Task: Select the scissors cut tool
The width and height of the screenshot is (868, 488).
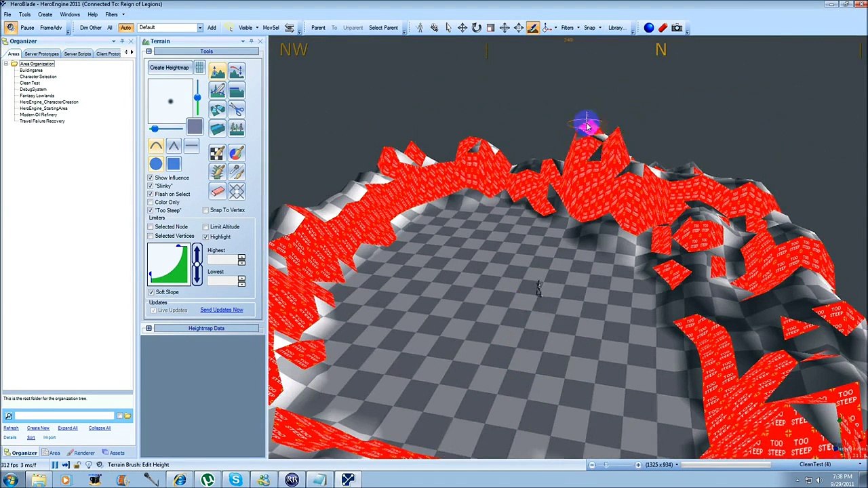Action: click(x=237, y=109)
